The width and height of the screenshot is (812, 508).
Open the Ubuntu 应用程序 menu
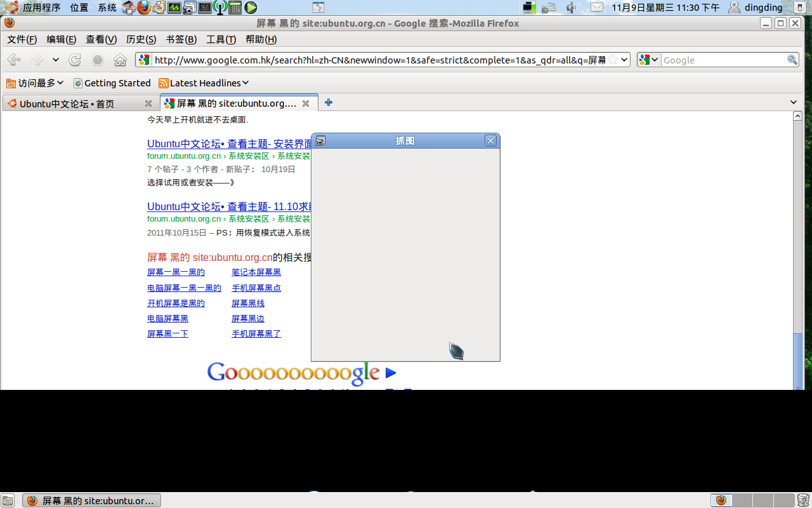coord(33,8)
